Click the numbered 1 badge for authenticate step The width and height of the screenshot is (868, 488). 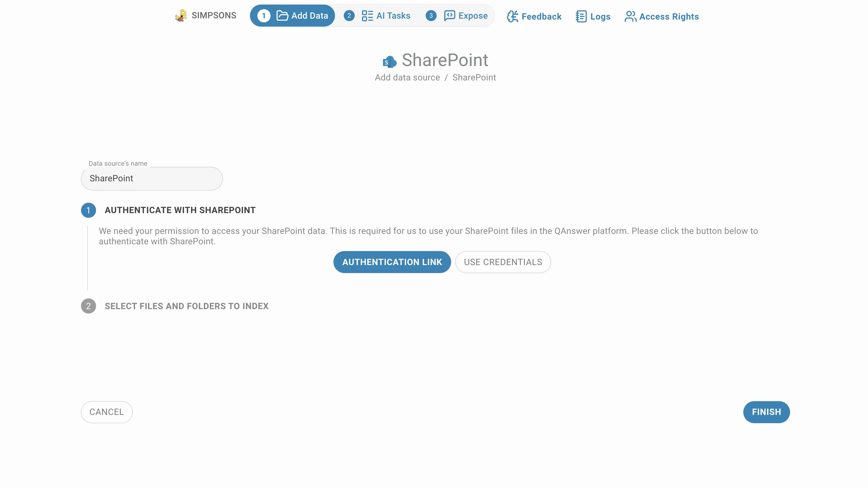pyautogui.click(x=88, y=210)
